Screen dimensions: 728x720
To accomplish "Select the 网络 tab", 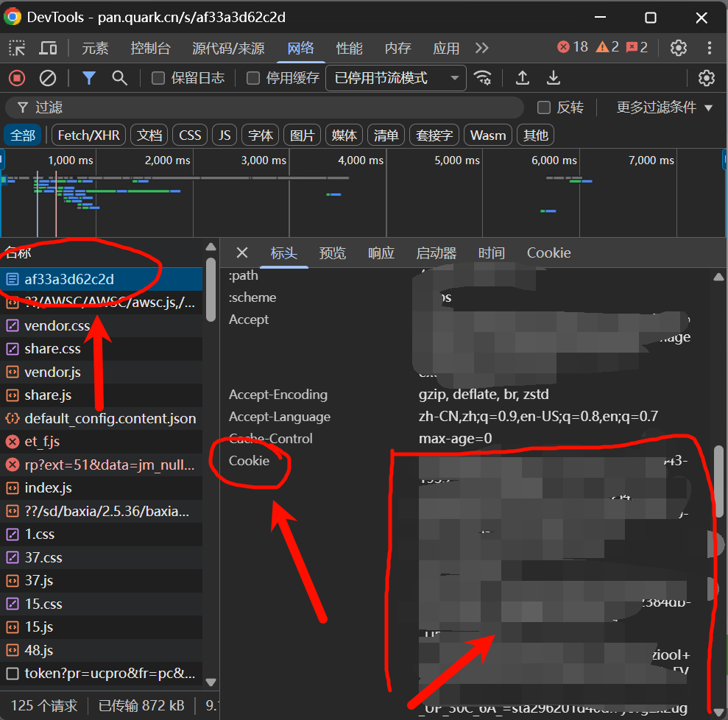I will [301, 48].
